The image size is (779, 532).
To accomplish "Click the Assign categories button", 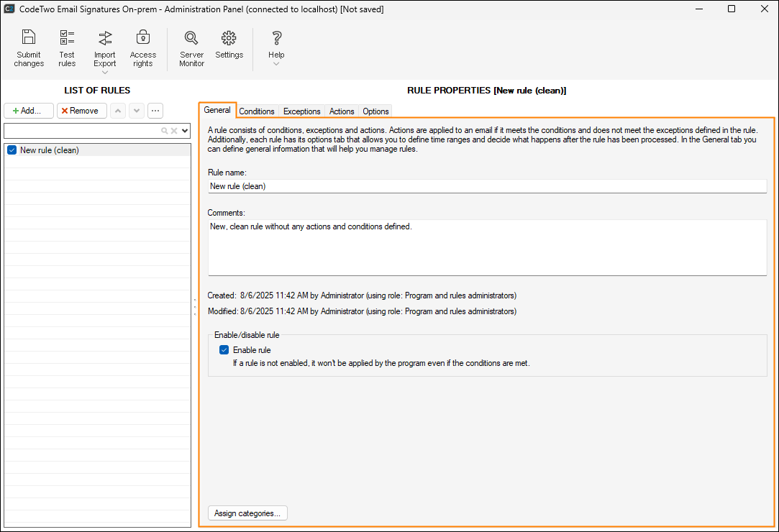I will click(x=247, y=513).
